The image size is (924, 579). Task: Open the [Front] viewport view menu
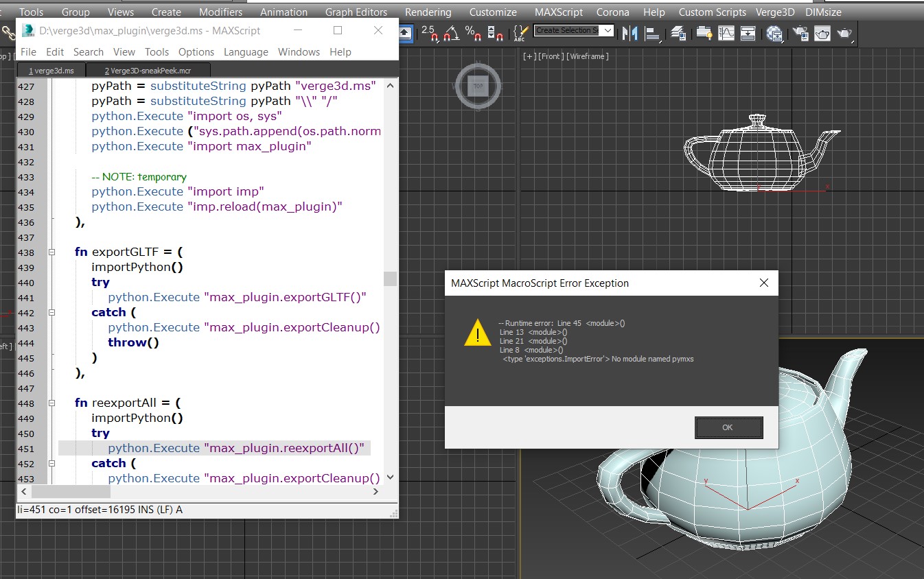pos(551,56)
